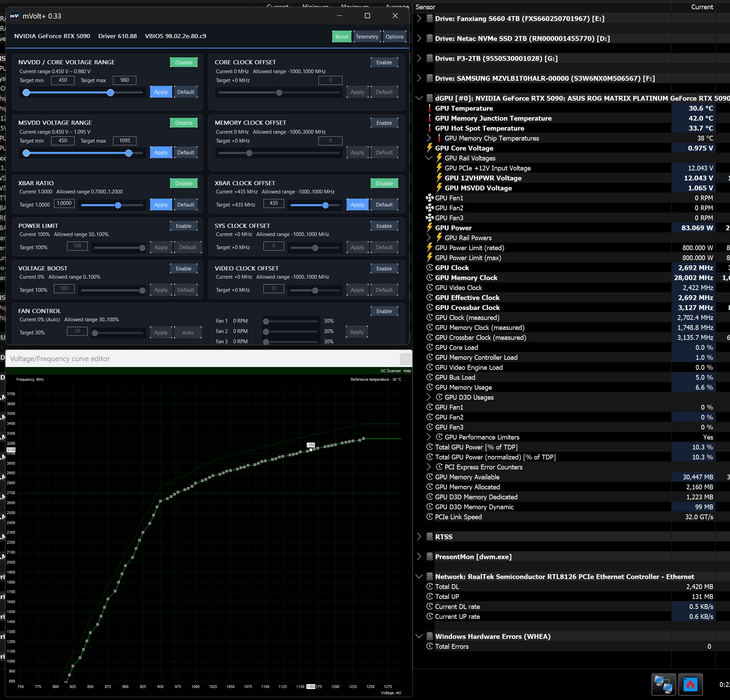Disable the XBAR Clock Offset
This screenshot has width=730, height=700.
point(384,183)
